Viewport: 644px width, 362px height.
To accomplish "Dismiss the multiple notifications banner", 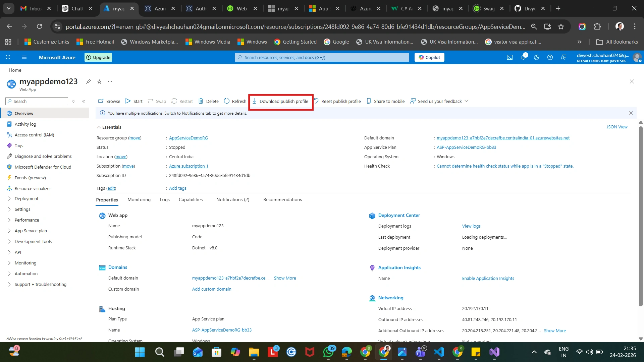I will click(x=631, y=113).
